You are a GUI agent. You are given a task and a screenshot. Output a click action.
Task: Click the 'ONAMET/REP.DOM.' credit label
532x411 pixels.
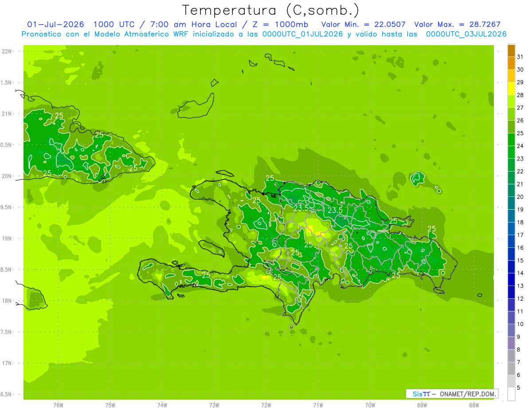click(x=468, y=394)
